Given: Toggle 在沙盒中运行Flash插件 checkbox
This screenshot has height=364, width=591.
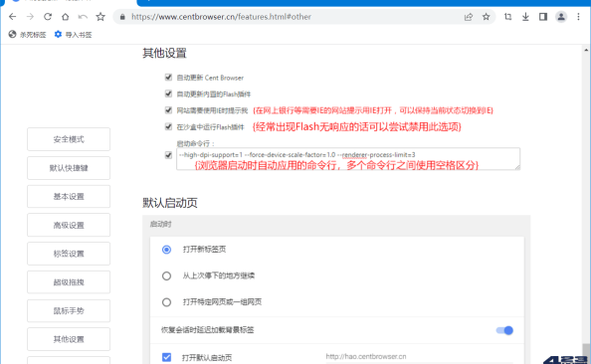Looking at the screenshot, I should 168,126.
